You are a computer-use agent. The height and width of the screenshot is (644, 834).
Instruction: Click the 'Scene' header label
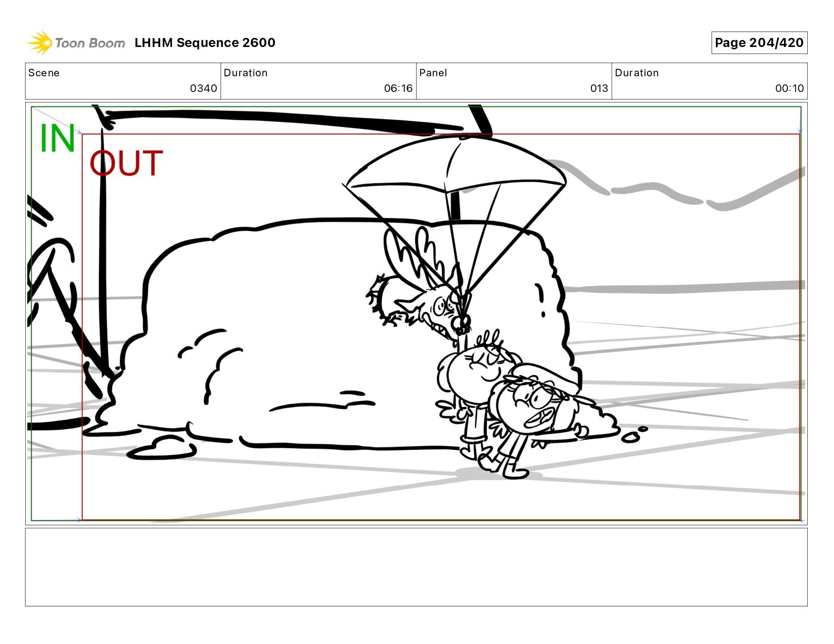44,73
